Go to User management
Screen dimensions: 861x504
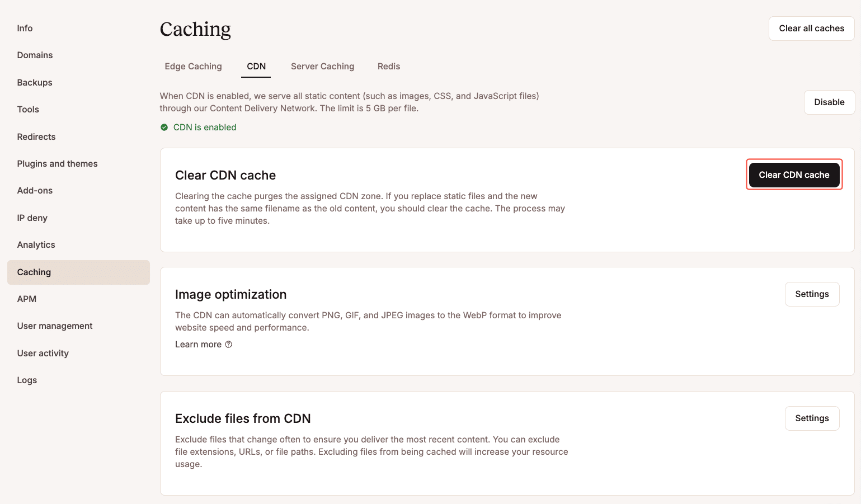54,326
